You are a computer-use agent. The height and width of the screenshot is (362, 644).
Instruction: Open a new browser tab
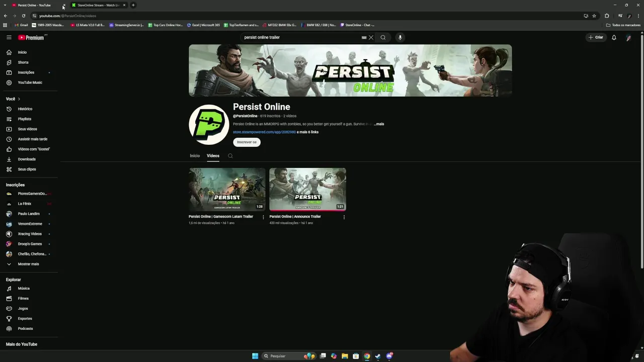click(x=133, y=5)
